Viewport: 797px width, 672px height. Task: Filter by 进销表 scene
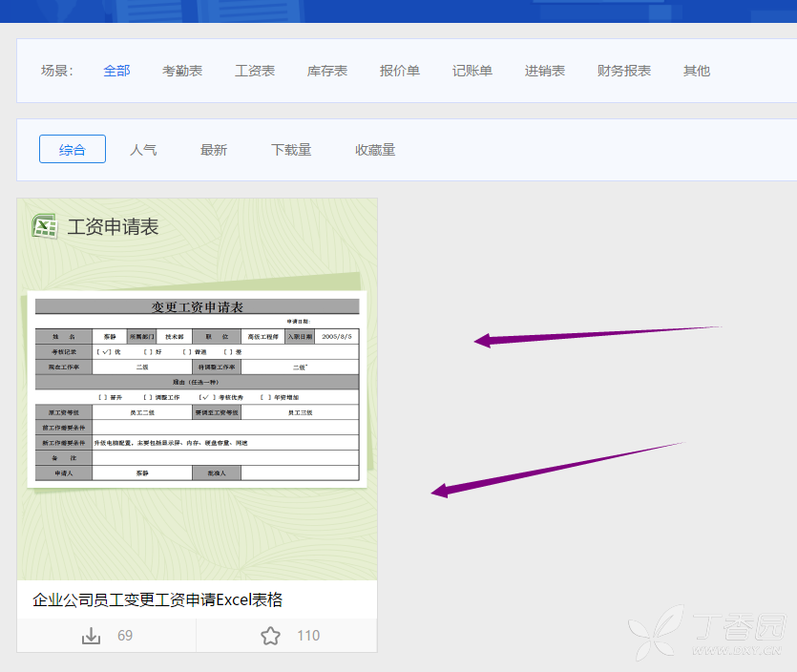point(545,71)
